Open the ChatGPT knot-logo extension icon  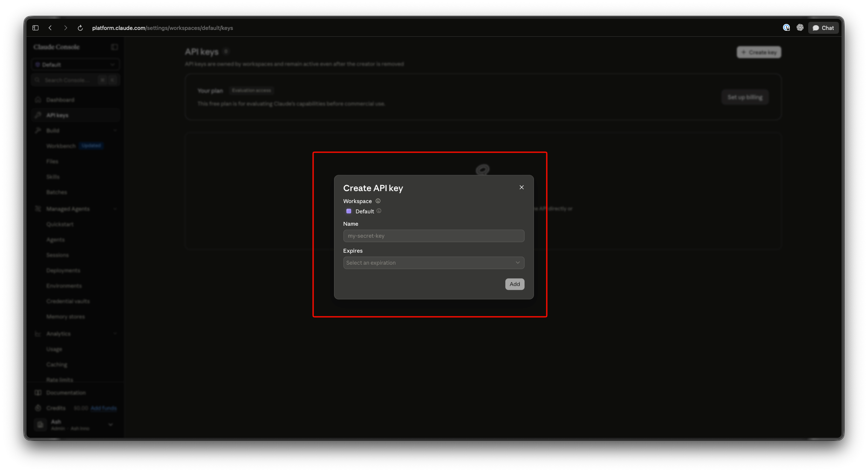coord(800,28)
